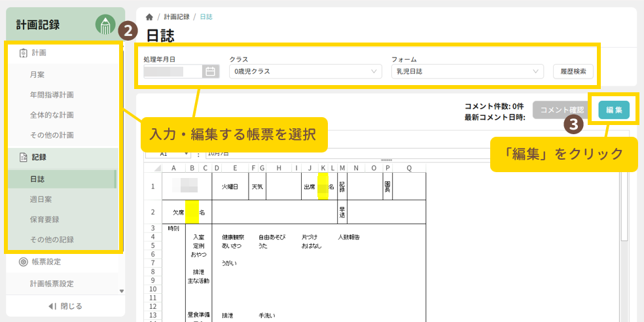The height and width of the screenshot is (322, 644).
Task: Open the calendar date picker icon
Action: pyautogui.click(x=210, y=71)
